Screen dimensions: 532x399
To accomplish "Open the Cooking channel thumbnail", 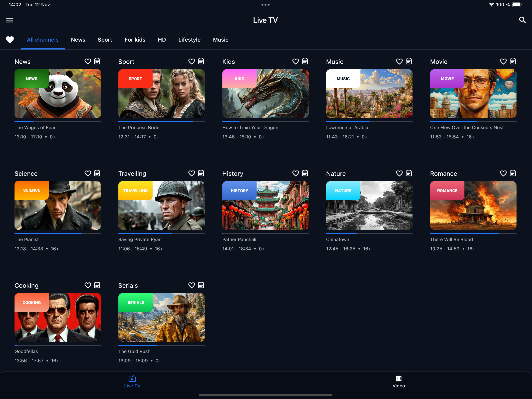I will coord(58,317).
